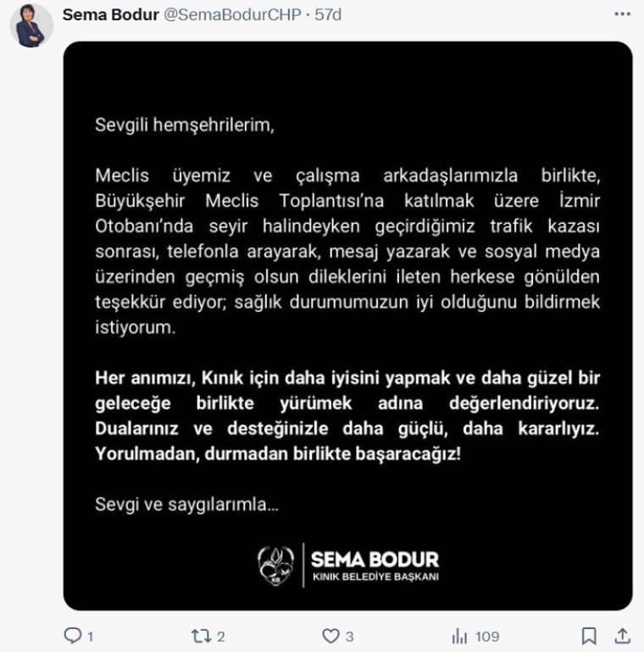Click the 'Sevgili hemşehrilerim,' greeting line

[185, 125]
